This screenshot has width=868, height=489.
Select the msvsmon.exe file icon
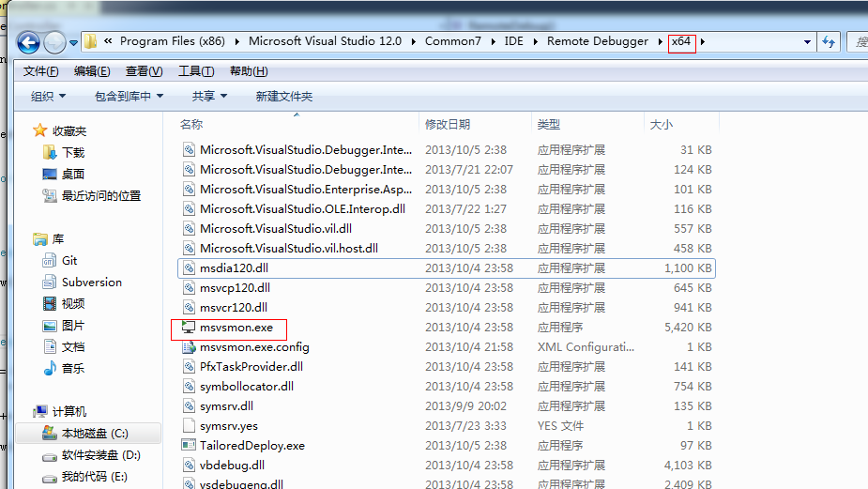coord(189,328)
